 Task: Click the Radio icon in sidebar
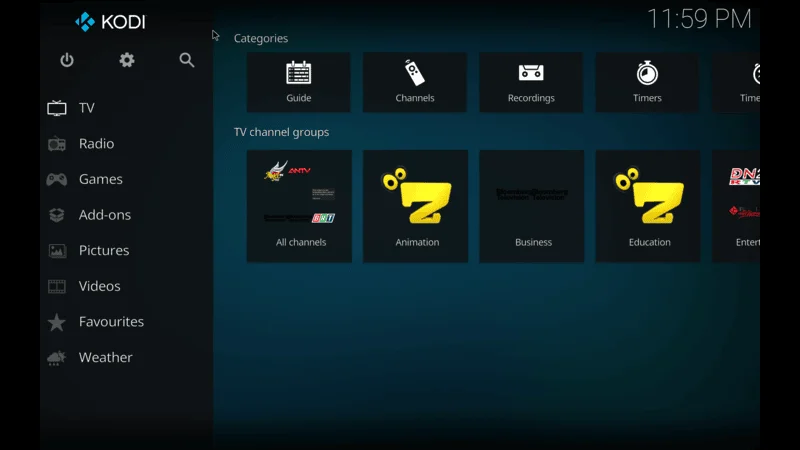57,144
